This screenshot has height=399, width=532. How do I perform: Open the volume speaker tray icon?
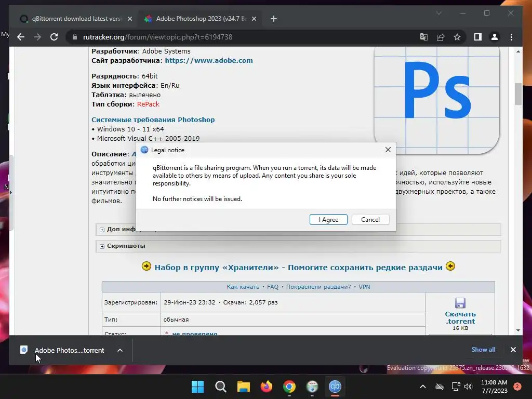[468, 387]
